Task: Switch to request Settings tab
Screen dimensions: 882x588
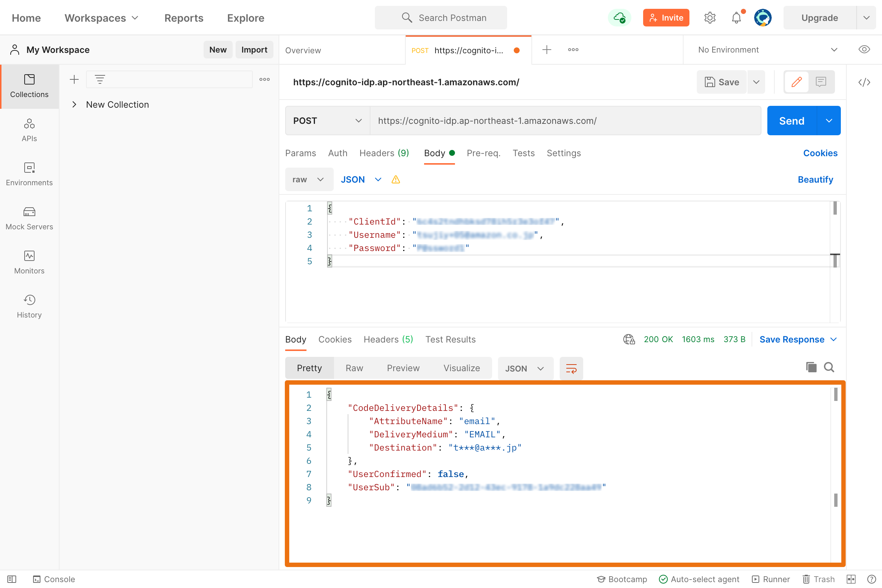Action: tap(564, 153)
